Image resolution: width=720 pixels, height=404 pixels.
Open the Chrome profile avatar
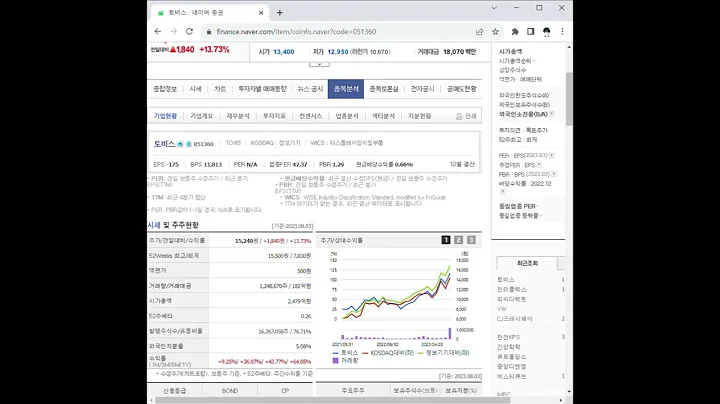pyautogui.click(x=546, y=32)
